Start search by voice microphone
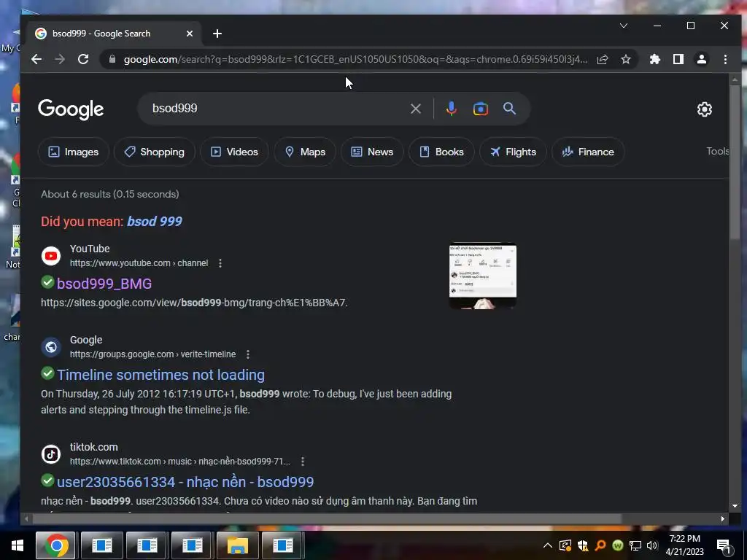This screenshot has height=560, width=747. [451, 109]
